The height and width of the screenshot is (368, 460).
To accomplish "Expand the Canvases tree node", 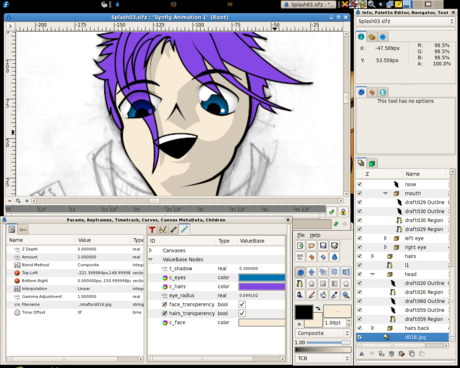I will coord(151,250).
